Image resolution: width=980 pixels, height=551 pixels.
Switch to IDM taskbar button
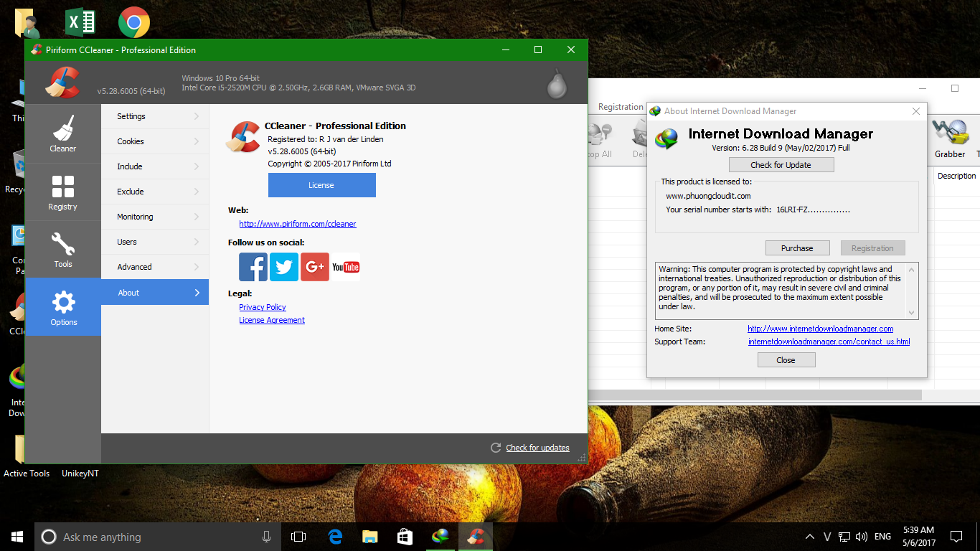point(440,537)
